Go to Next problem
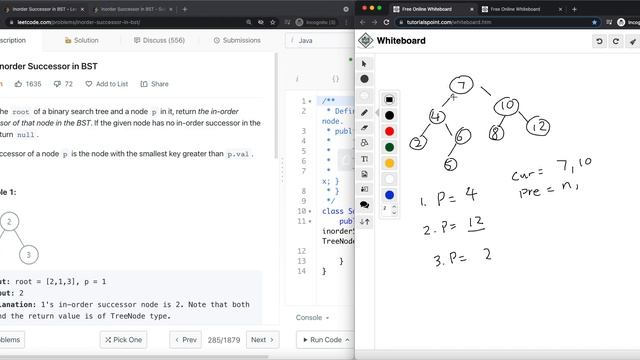640x360 pixels. 262,340
